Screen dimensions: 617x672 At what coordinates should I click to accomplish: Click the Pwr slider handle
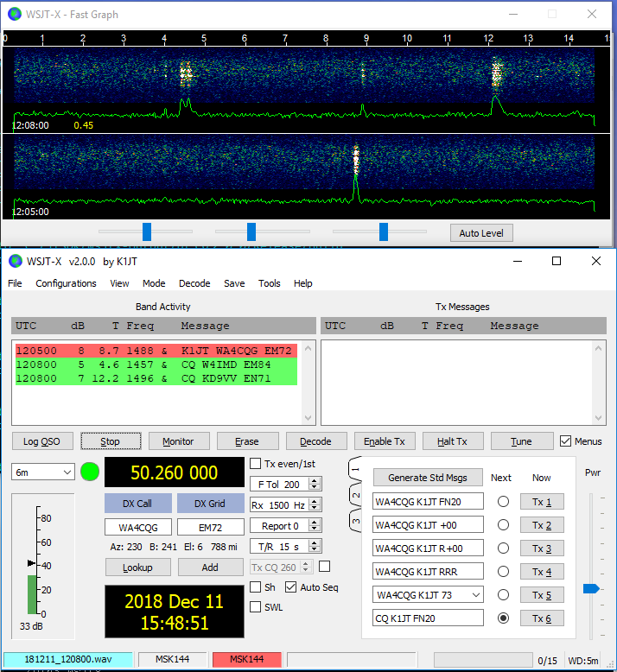(591, 588)
